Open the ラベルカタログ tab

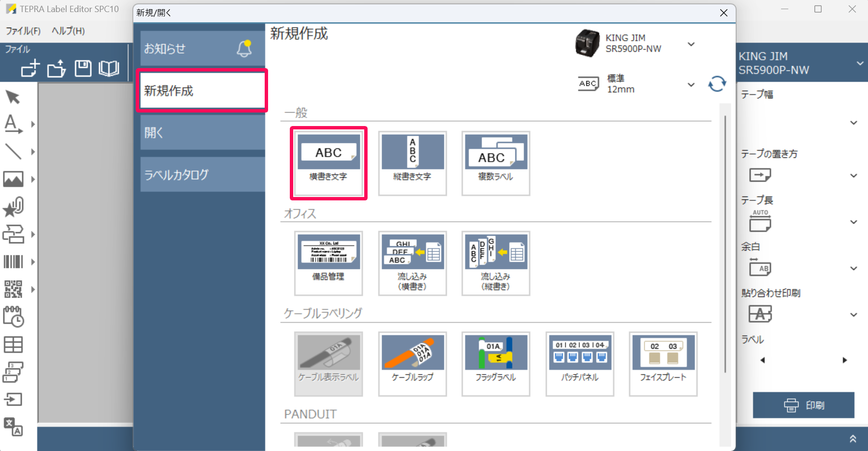[202, 174]
